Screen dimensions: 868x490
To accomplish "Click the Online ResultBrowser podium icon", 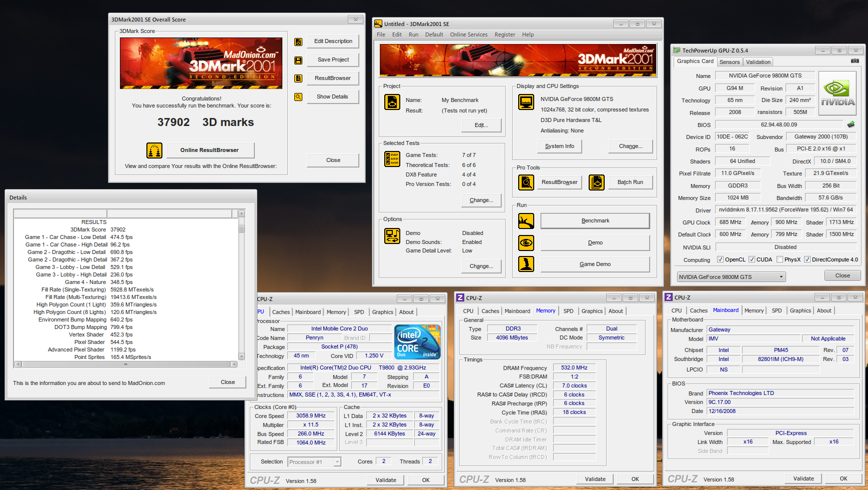I will (x=154, y=150).
